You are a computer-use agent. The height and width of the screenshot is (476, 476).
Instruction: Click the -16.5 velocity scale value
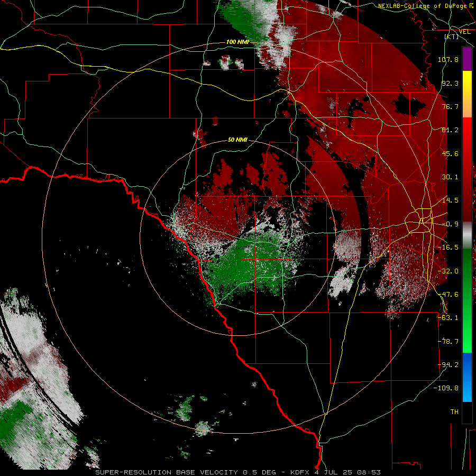(448, 248)
